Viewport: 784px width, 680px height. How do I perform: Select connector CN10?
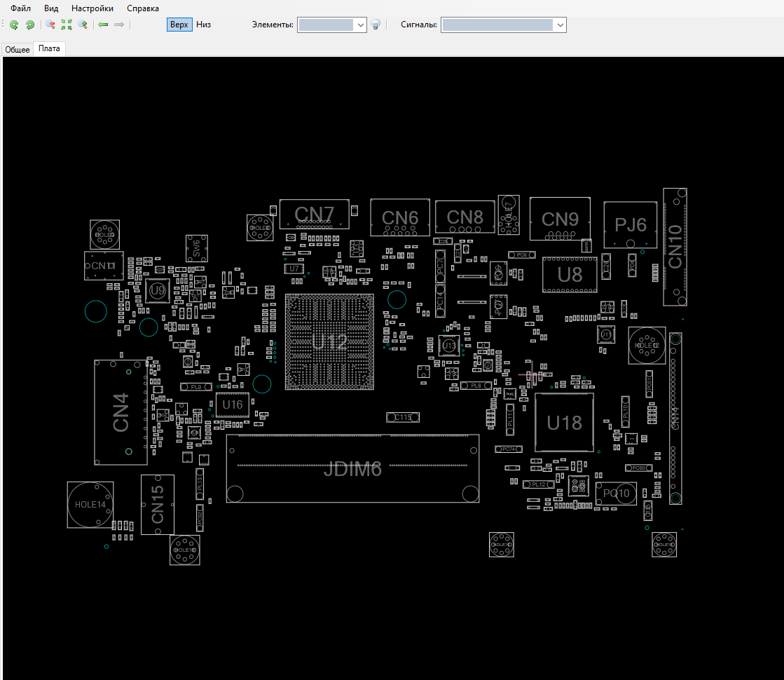(675, 247)
